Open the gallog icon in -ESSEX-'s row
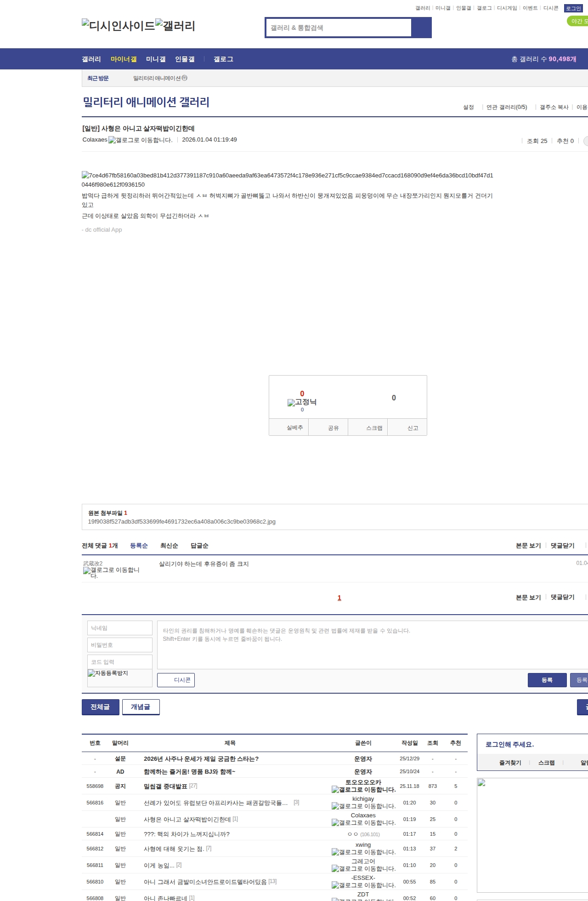The width and height of the screenshot is (588, 901). [x=363, y=885]
